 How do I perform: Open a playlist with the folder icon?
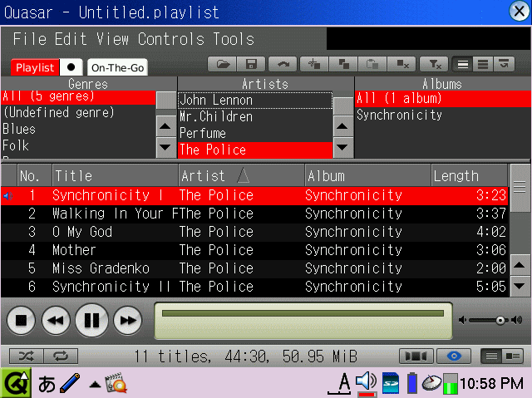tap(222, 64)
